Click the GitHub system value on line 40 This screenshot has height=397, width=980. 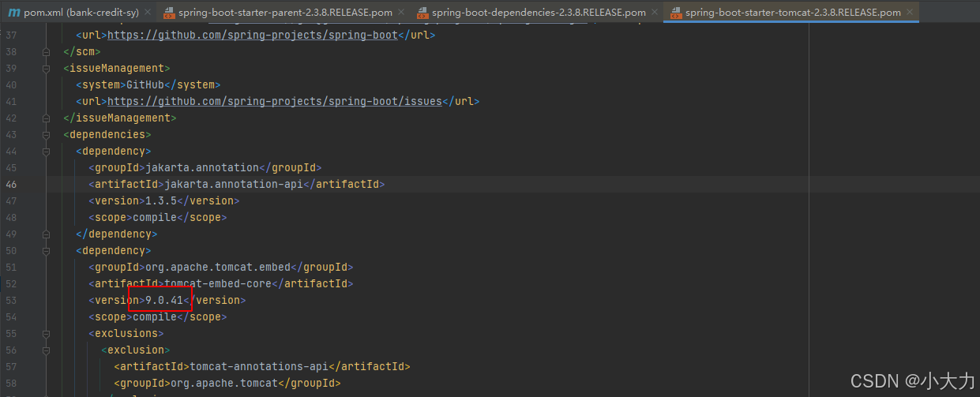(145, 85)
